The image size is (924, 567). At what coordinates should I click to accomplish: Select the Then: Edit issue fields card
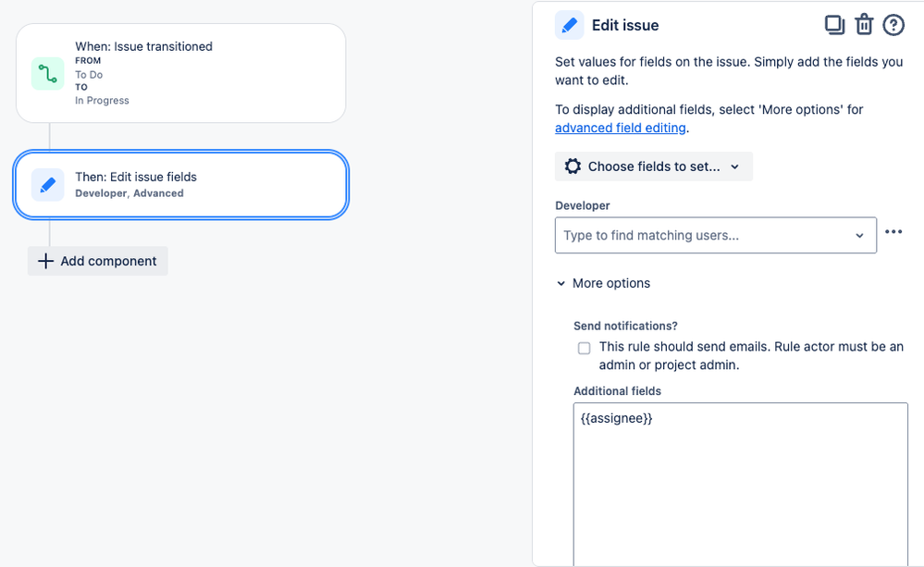pos(181,185)
